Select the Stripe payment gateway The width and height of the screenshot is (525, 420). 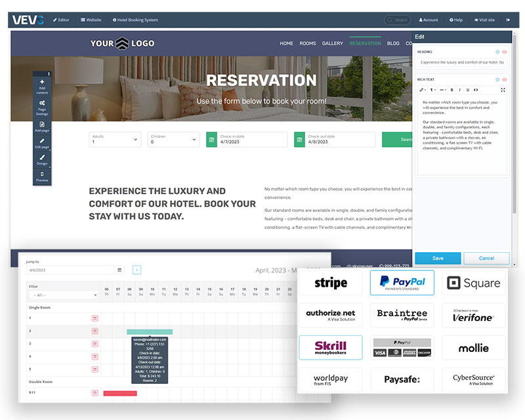(331, 283)
